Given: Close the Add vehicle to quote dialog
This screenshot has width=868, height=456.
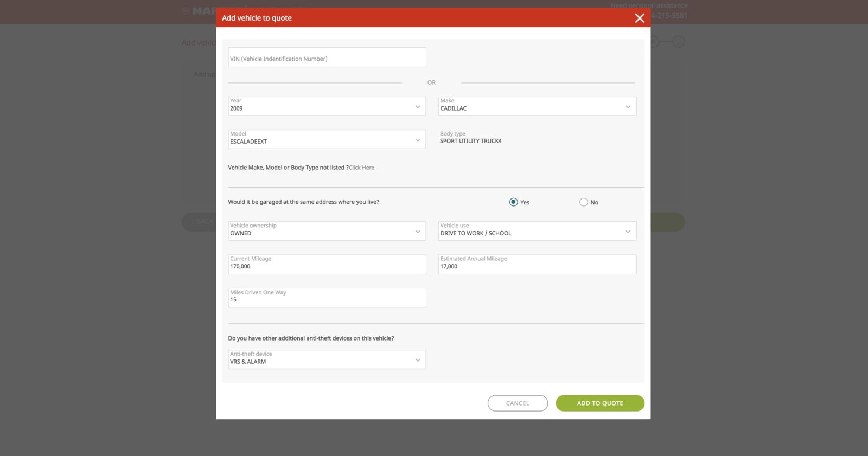Looking at the screenshot, I should [640, 18].
